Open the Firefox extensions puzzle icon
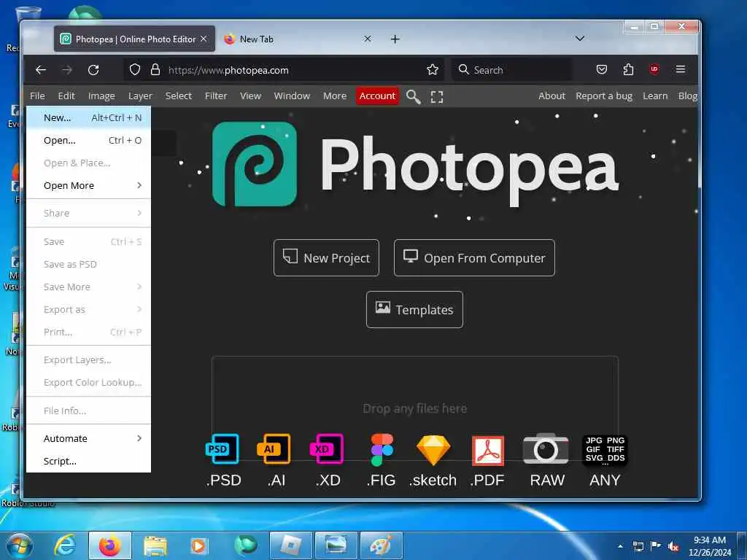 [628, 69]
